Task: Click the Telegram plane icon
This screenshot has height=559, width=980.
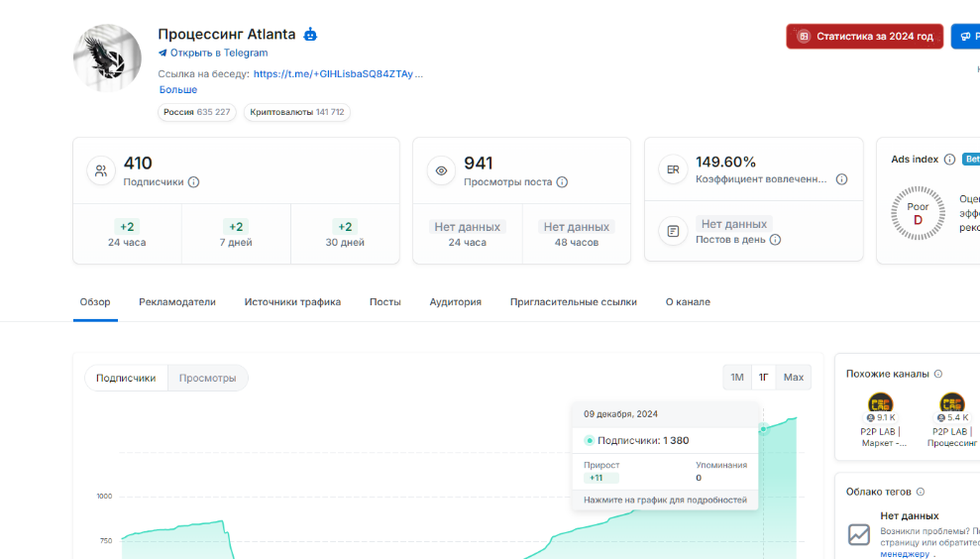Action: pos(163,54)
